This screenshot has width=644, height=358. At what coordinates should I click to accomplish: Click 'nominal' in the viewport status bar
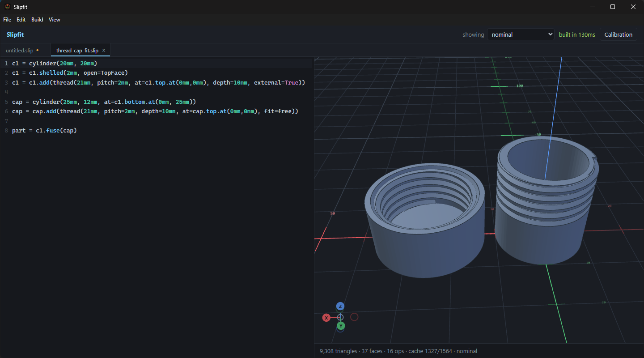[467, 351]
